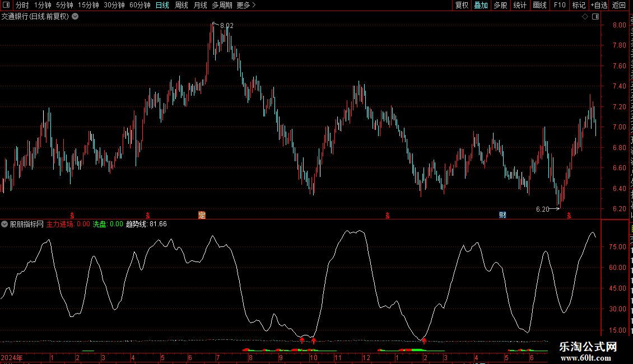
Task: Select the 60分钟 period
Action: pos(140,5)
